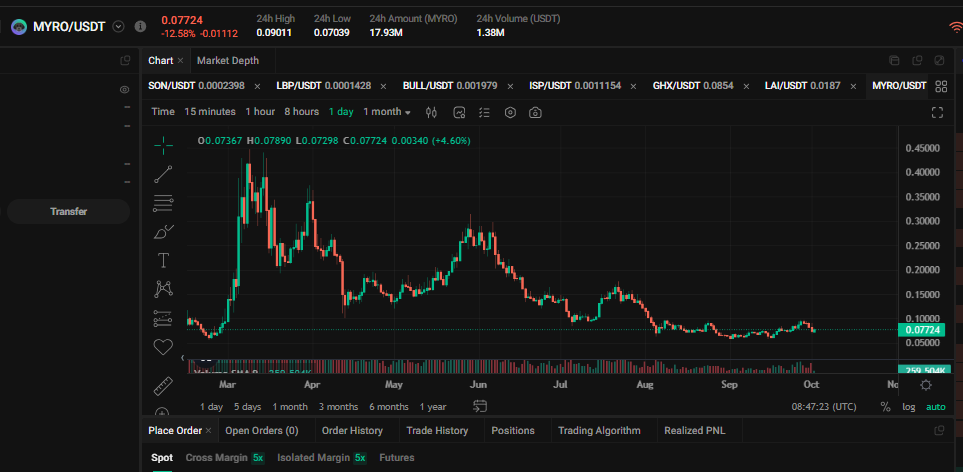This screenshot has height=472, width=963.
Task: Open the Trading Algorithm tab
Action: click(x=599, y=431)
